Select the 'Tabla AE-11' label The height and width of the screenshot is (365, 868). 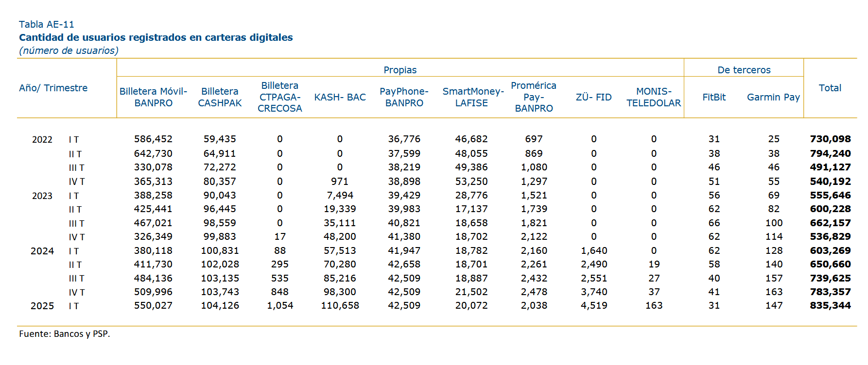click(47, 24)
